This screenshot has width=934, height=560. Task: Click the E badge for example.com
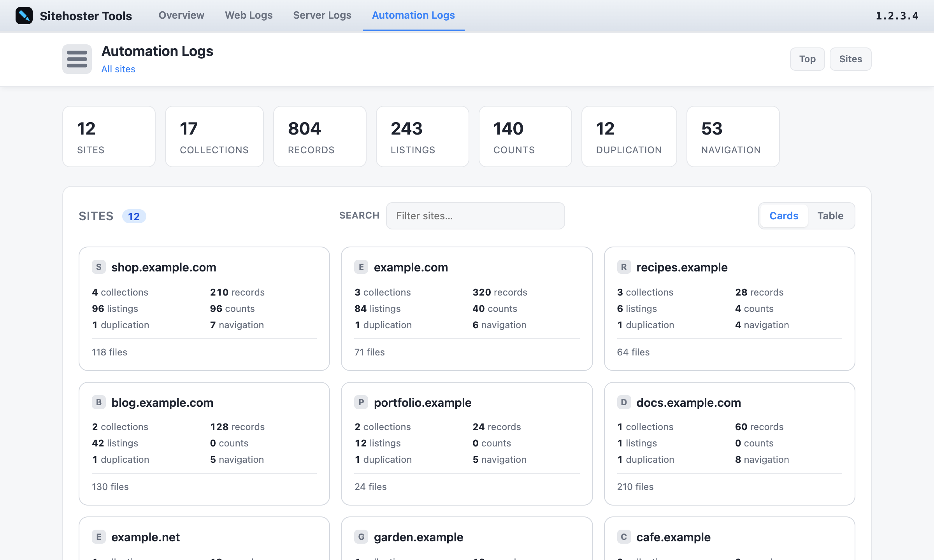361,267
